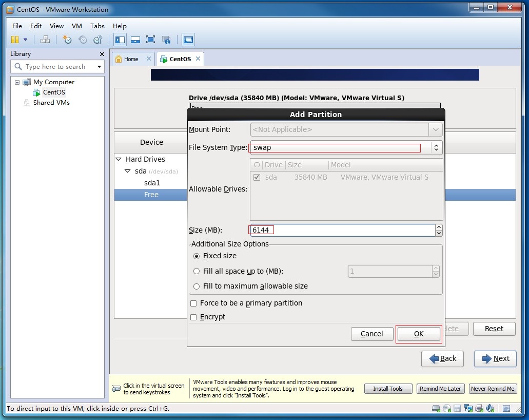Take a snapshot using the snapshot icon

pyautogui.click(x=67, y=40)
